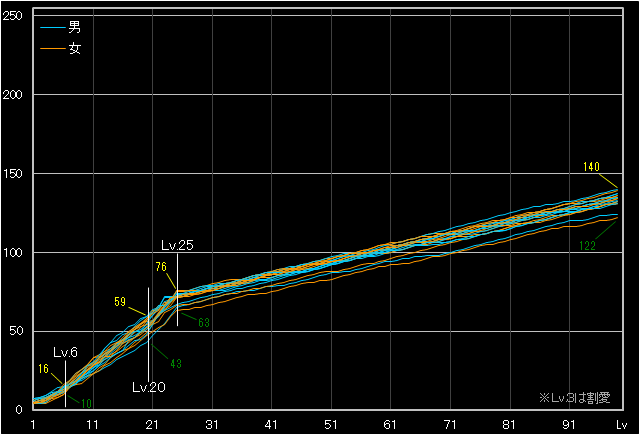Click the note ※Lv.3は割愛
Image resolution: width=640 pixels, height=435 pixels.
(x=575, y=397)
